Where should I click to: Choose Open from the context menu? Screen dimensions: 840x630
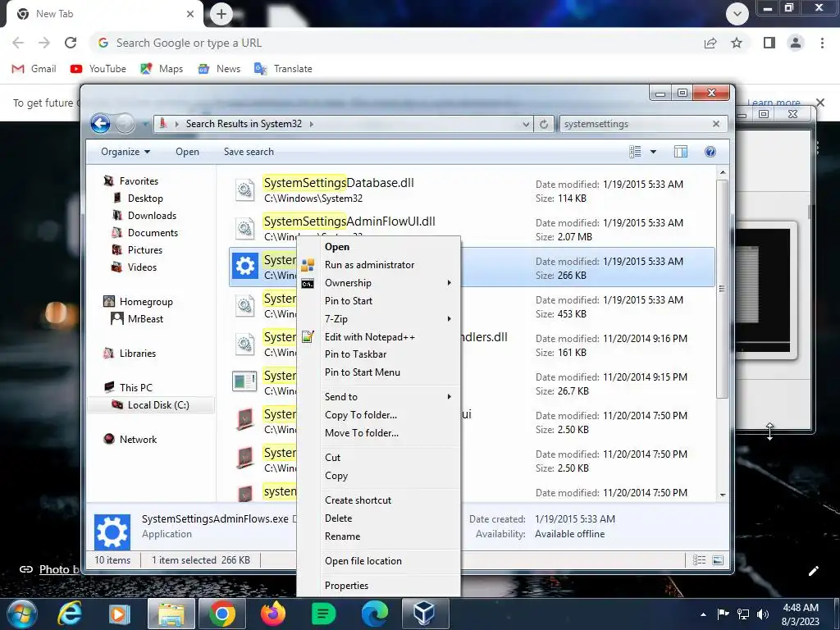[x=378, y=247]
